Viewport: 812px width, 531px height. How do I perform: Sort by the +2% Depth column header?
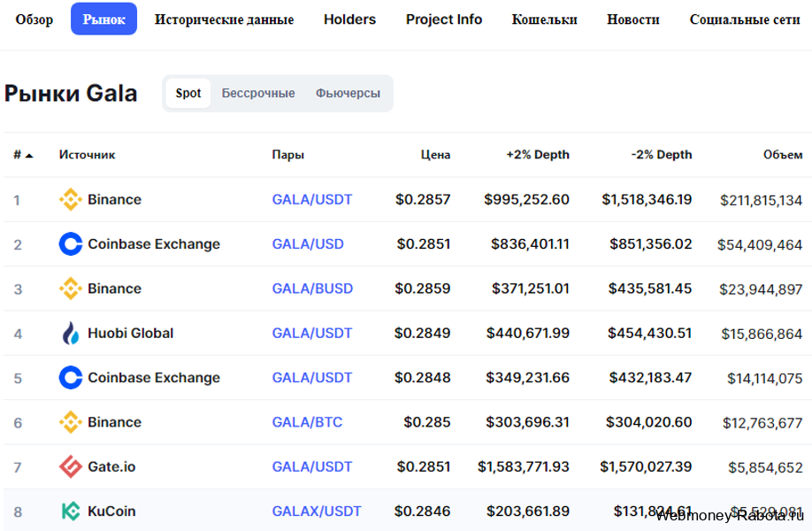click(538, 155)
